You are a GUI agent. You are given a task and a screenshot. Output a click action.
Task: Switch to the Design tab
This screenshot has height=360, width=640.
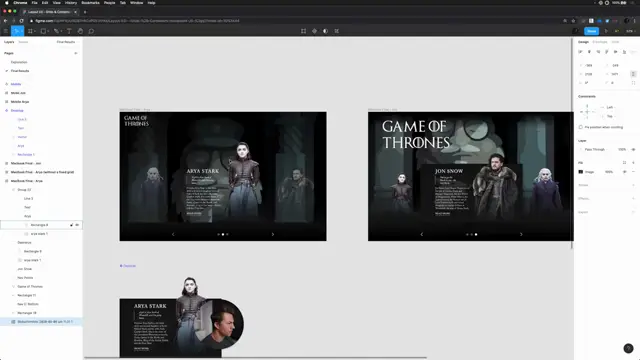point(583,42)
